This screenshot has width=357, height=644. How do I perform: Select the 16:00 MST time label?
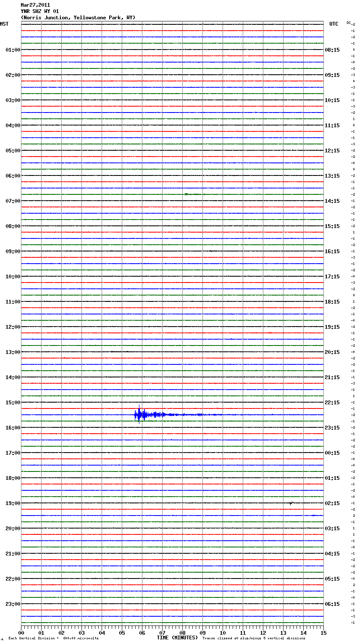[13, 428]
